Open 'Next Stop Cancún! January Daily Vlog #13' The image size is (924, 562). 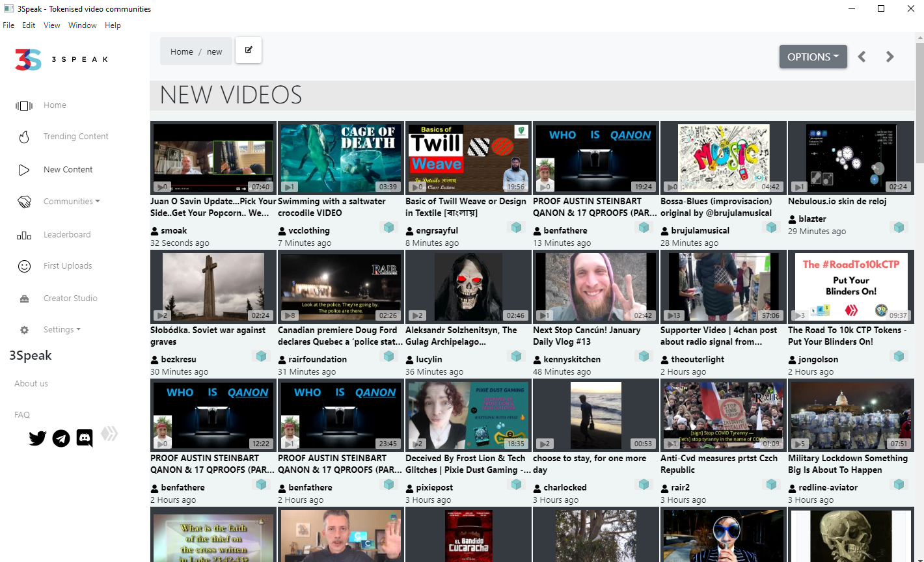[x=586, y=336]
